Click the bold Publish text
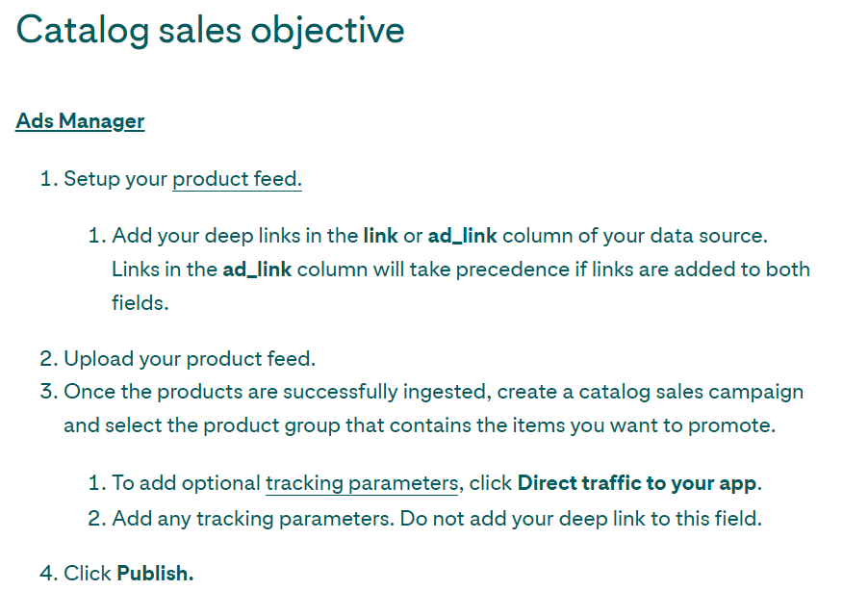 pyautogui.click(x=155, y=574)
